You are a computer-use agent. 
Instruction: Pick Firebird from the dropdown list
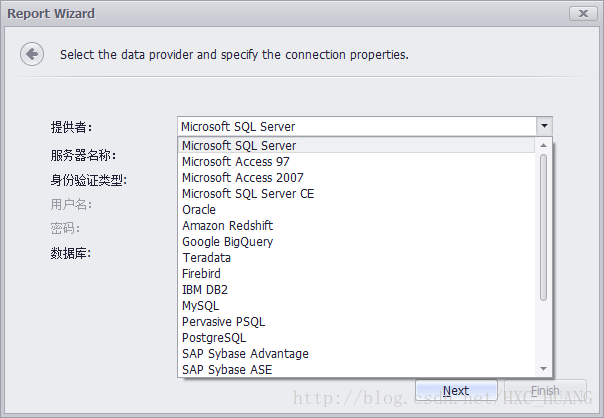point(356,274)
